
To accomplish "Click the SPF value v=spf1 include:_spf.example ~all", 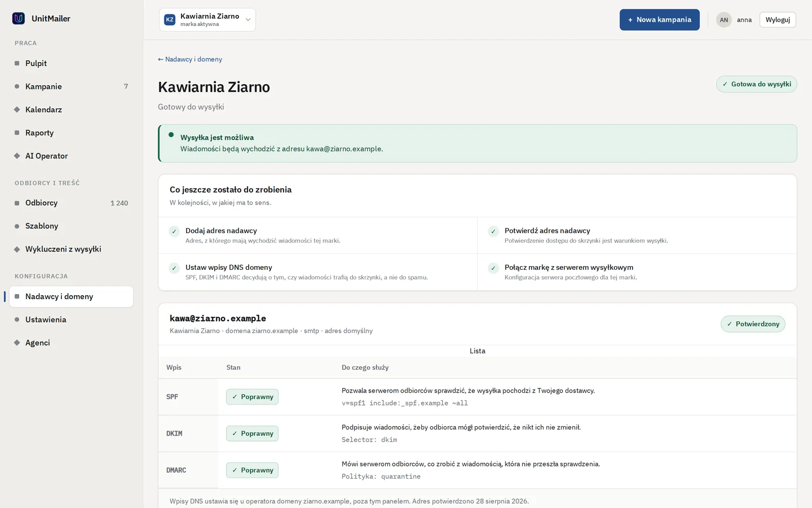I will [x=404, y=403].
